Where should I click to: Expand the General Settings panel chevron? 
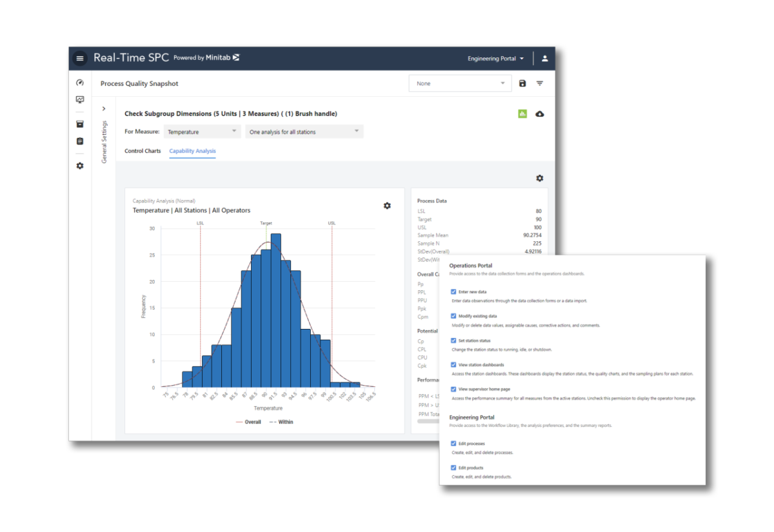point(104,109)
